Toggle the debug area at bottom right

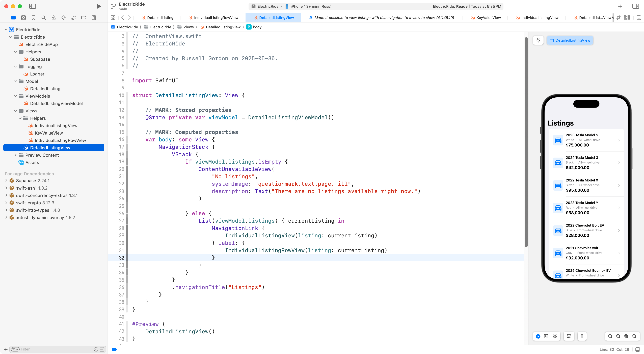638,349
